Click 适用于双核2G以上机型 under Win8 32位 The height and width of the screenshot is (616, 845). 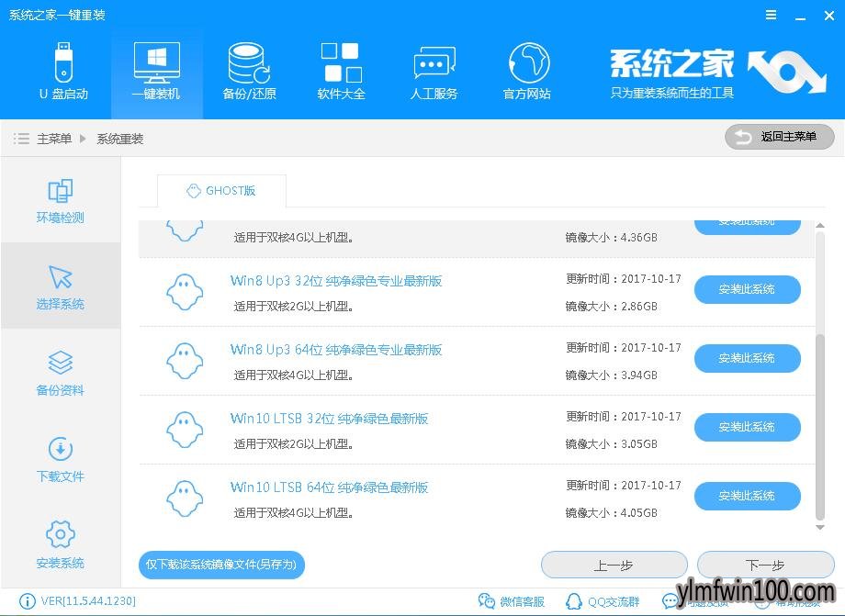click(x=293, y=307)
